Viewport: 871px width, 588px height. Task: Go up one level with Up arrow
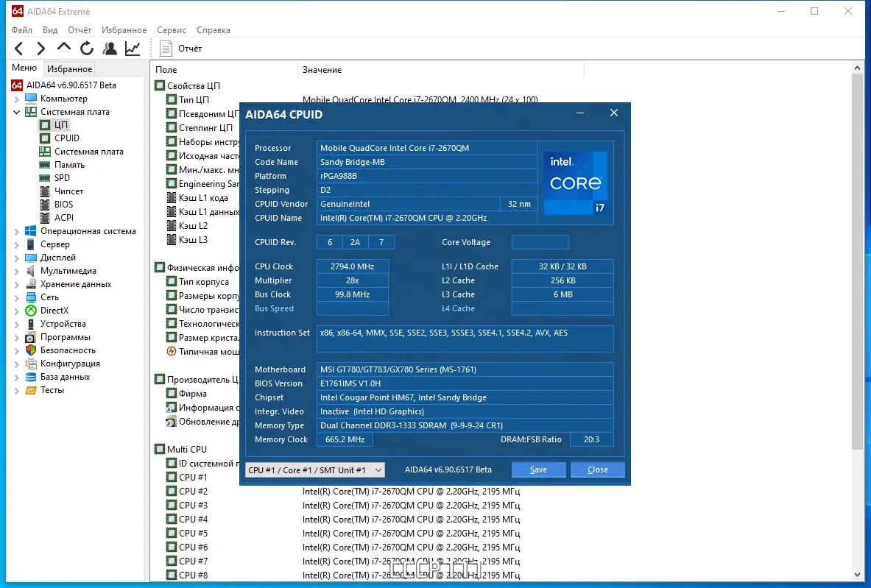[64, 48]
